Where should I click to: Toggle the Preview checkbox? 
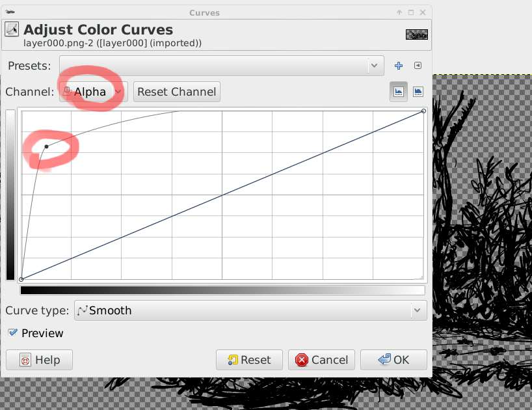pos(13,333)
